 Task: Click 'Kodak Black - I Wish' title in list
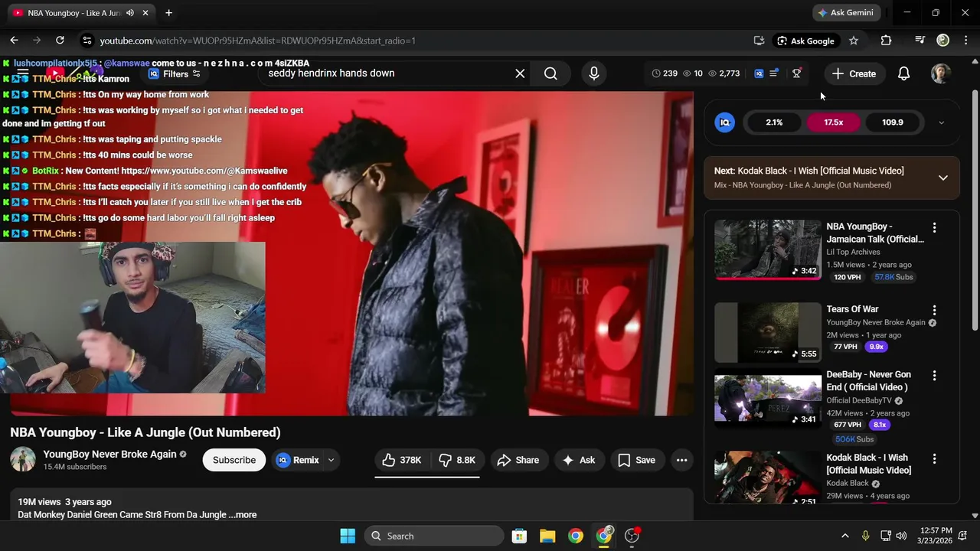868,464
